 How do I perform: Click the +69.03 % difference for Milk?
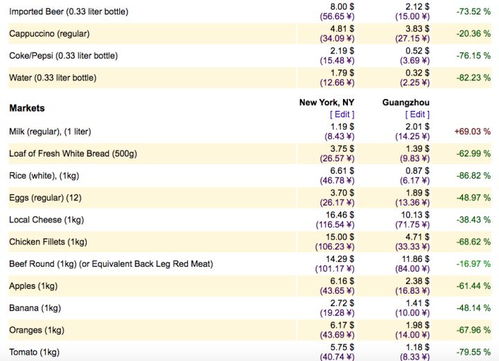click(x=472, y=132)
